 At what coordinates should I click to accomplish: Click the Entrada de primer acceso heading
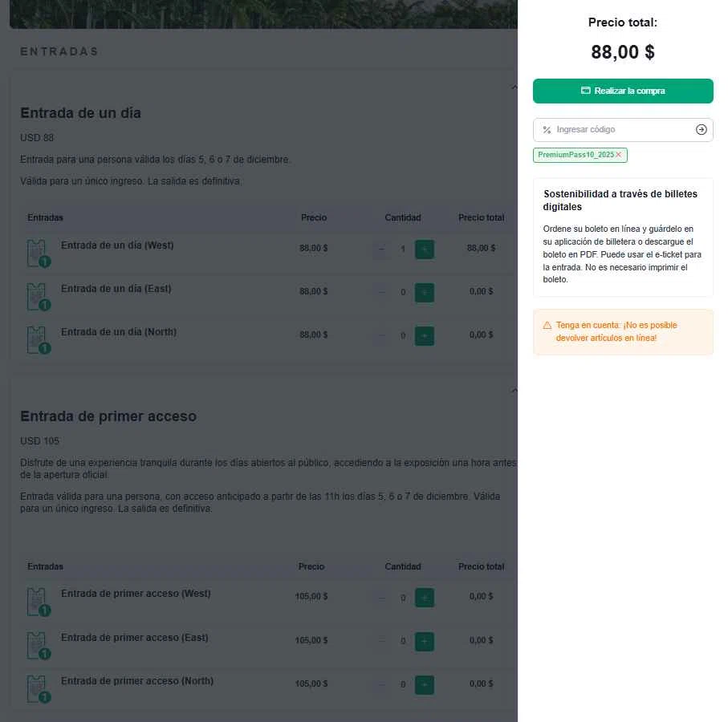tap(108, 416)
